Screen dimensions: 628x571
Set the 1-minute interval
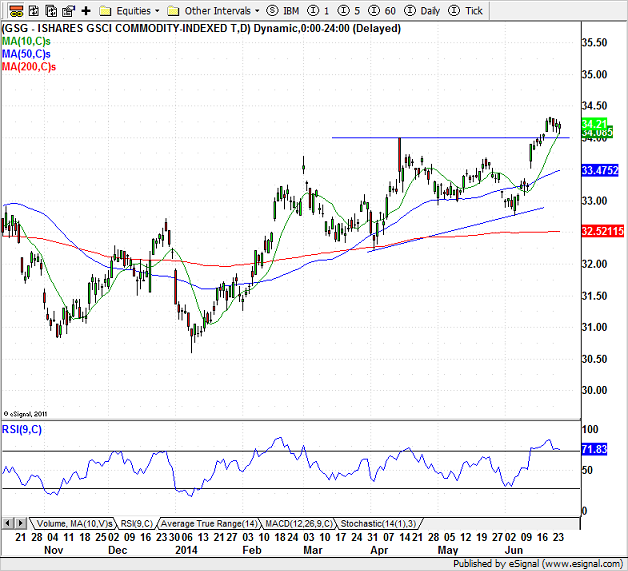[319, 11]
